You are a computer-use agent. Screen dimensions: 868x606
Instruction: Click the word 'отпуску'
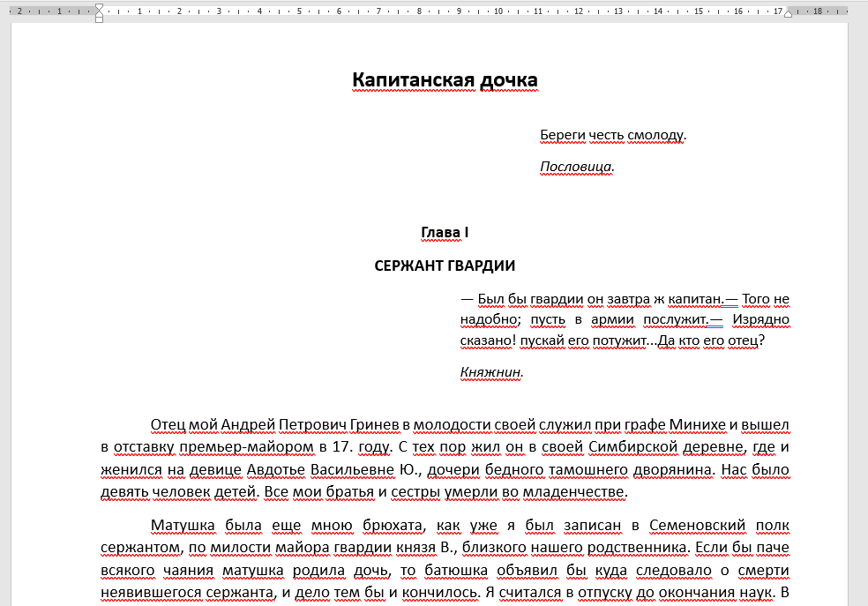click(x=605, y=593)
